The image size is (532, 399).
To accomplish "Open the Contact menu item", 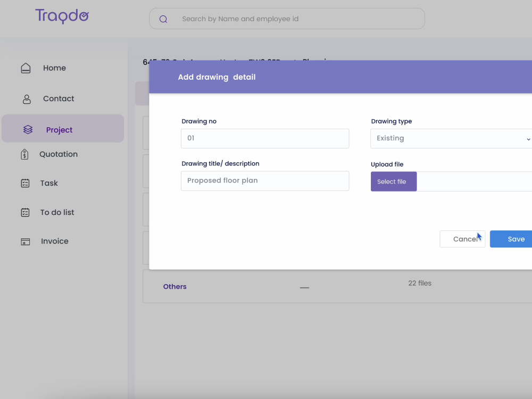I will tap(59, 98).
